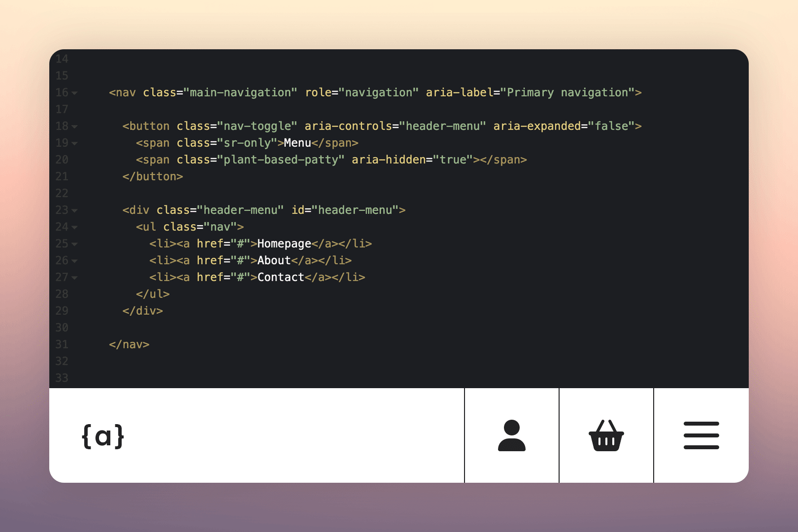Fold the header-menu div at line 23

[74, 210]
